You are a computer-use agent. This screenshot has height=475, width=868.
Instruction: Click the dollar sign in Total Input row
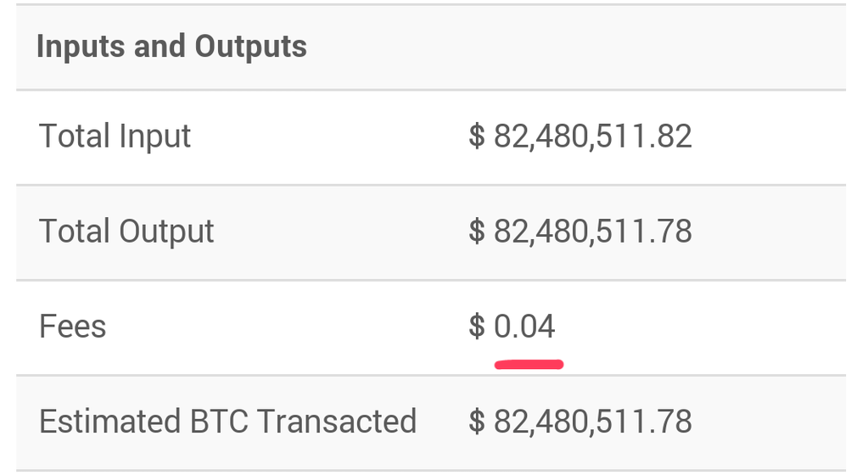pyautogui.click(x=477, y=137)
